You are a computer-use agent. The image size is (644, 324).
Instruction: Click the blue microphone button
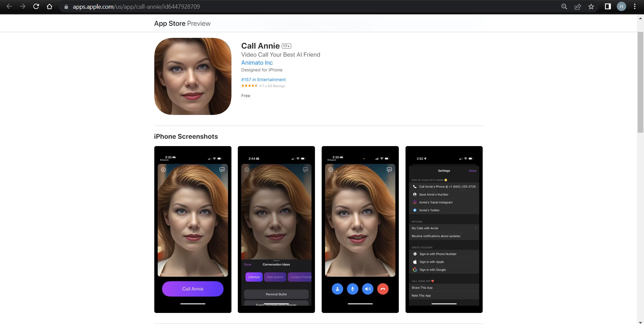pyautogui.click(x=353, y=289)
